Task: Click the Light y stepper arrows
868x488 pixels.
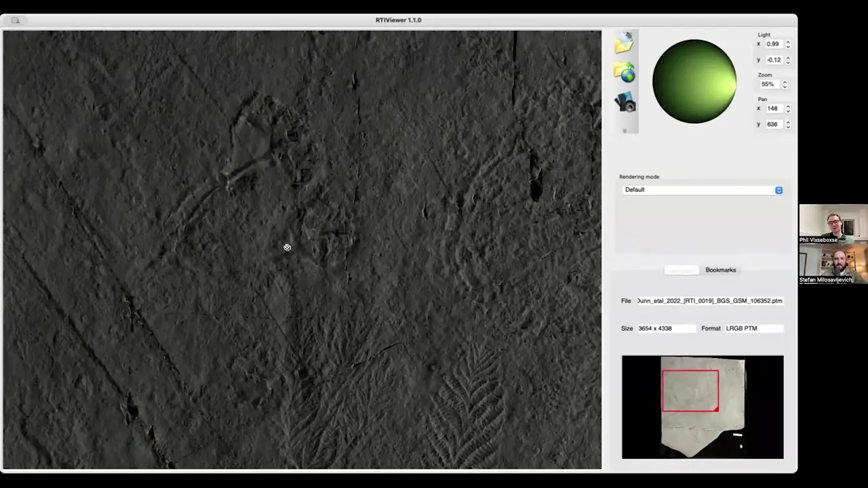Action: tap(788, 60)
